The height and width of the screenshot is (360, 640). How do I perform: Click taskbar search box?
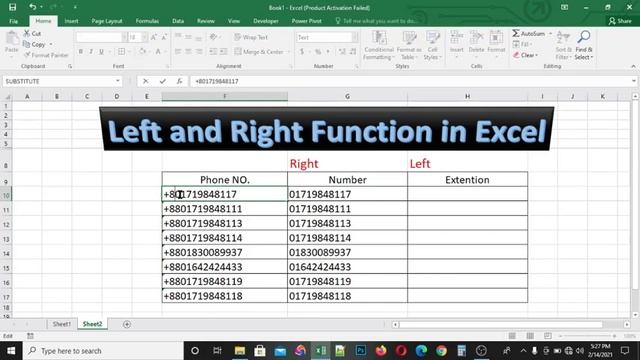[104, 351]
